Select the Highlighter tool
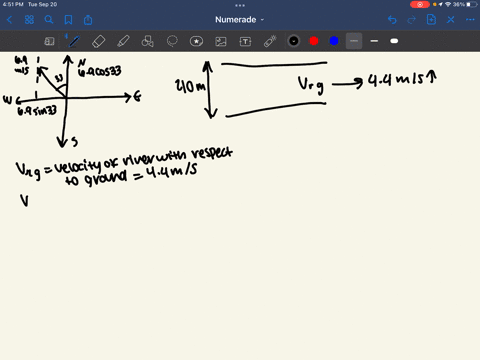 tap(123, 41)
